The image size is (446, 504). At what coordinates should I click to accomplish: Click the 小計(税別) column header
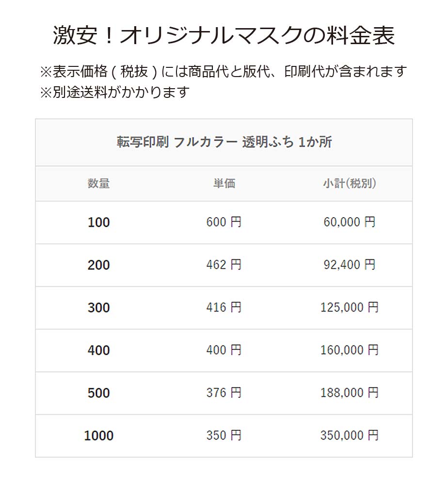pos(350,184)
